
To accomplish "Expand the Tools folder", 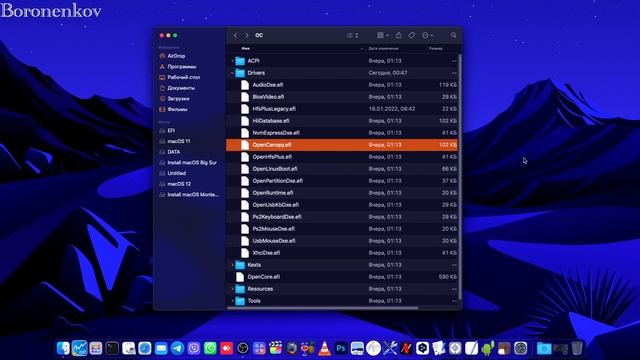I will 233,301.
